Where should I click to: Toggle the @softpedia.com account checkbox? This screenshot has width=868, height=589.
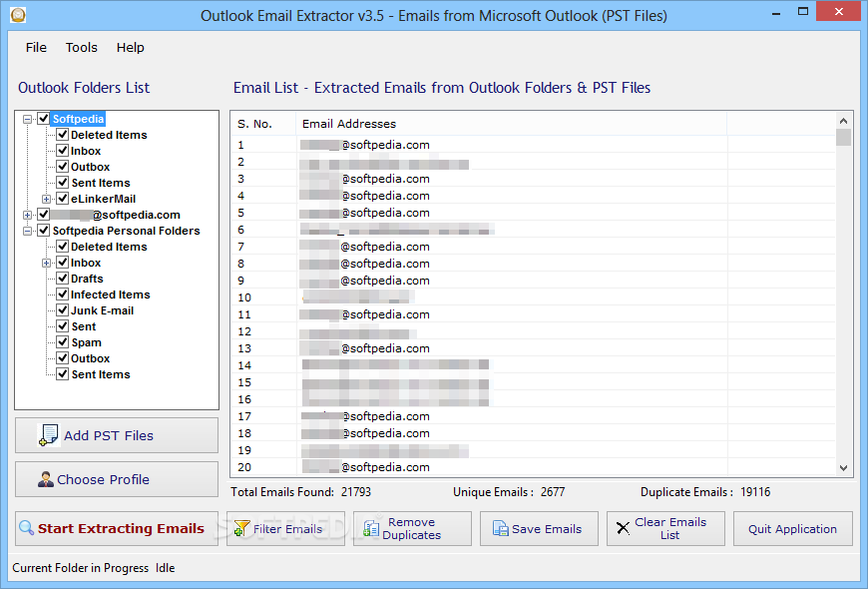pyautogui.click(x=44, y=214)
